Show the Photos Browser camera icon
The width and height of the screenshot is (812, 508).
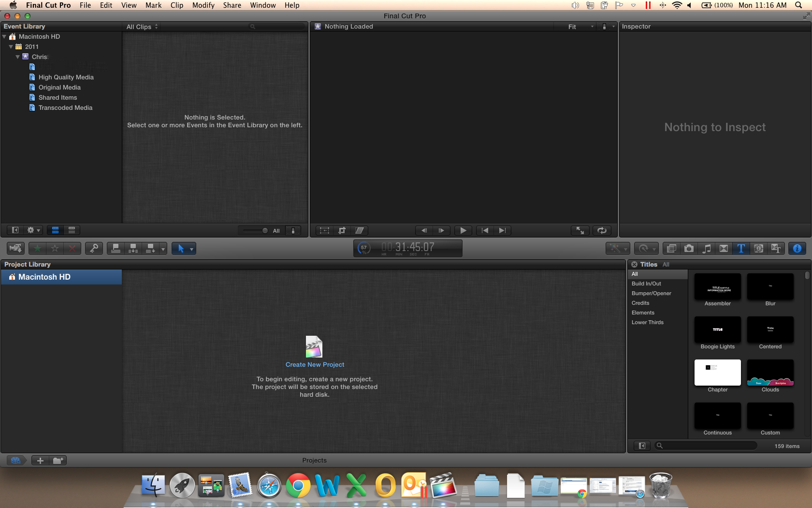tap(689, 248)
